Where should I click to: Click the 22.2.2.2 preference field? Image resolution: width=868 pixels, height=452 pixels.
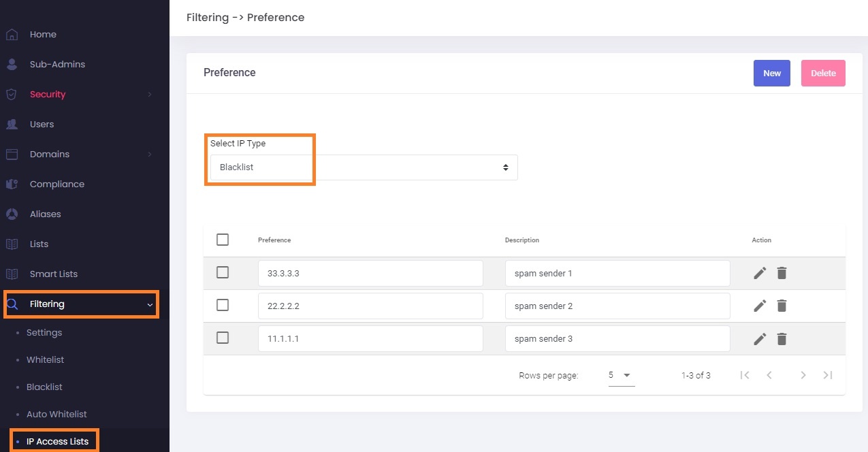(370, 306)
